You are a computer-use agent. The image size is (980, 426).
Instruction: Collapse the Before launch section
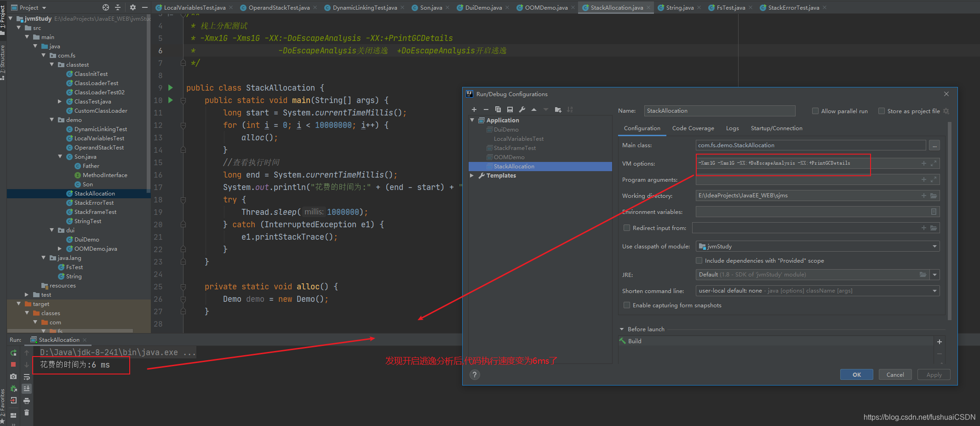(x=622, y=329)
